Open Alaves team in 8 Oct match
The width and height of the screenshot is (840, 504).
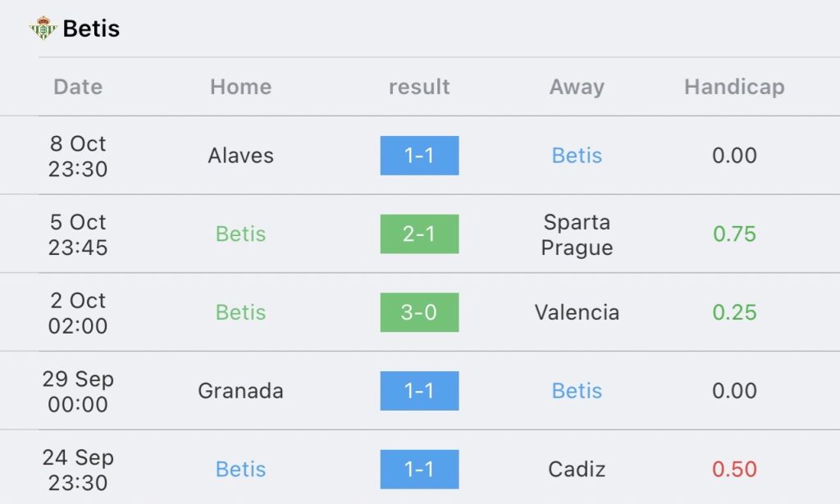(x=240, y=156)
